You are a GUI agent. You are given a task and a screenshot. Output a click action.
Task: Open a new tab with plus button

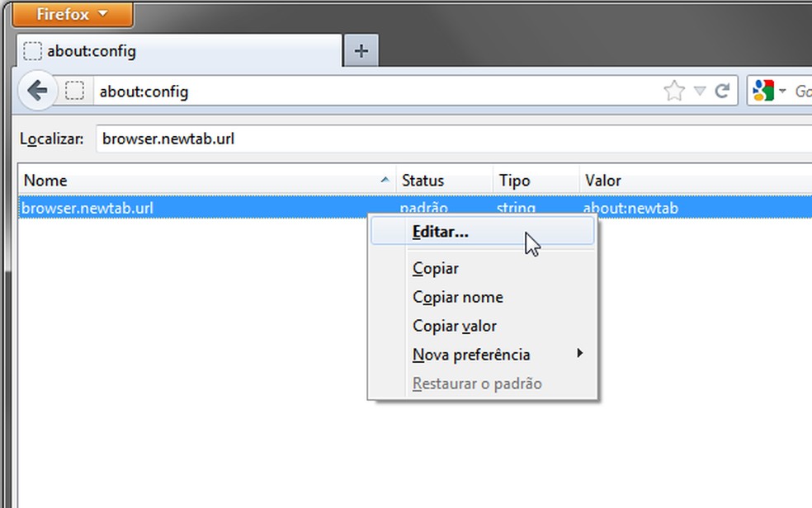pos(361,50)
